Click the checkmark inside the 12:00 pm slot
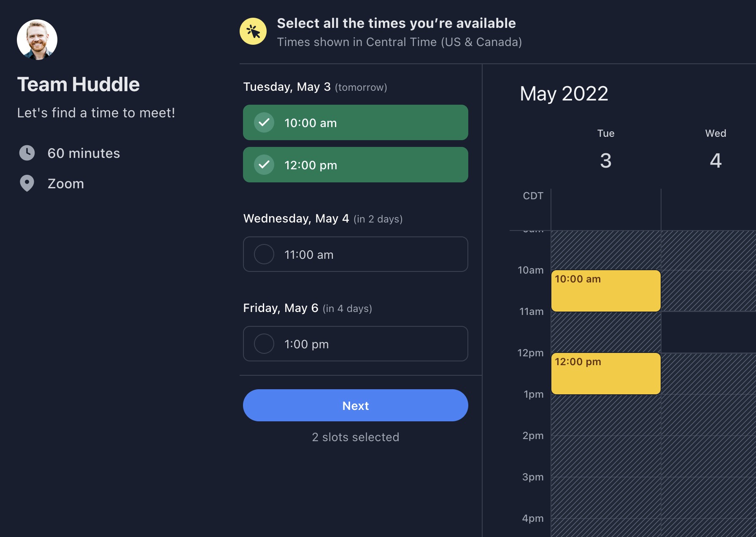This screenshot has height=537, width=756. tap(264, 165)
